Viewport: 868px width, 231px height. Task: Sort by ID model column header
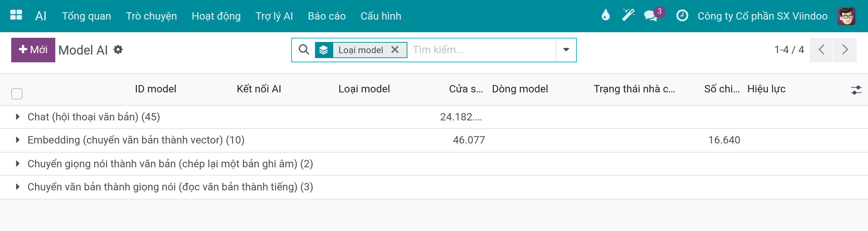(x=156, y=89)
